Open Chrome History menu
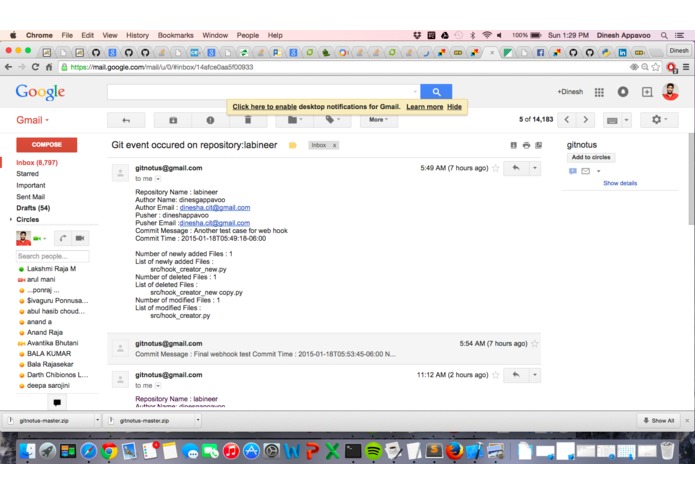Viewport: 695px width, 494px height. pos(137,35)
